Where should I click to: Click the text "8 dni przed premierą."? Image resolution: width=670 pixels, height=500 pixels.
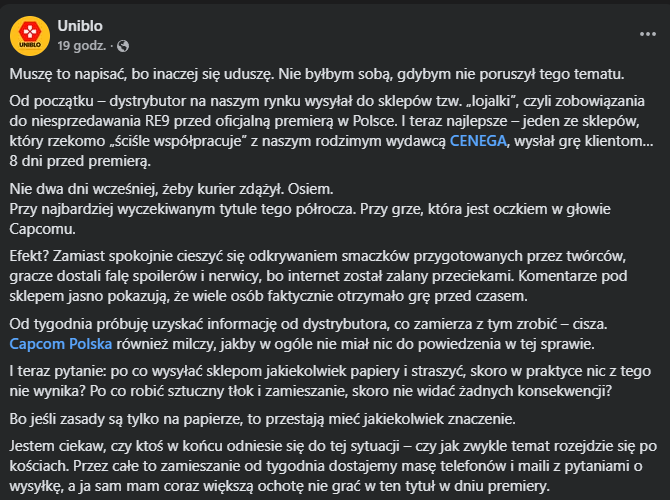click(x=80, y=160)
